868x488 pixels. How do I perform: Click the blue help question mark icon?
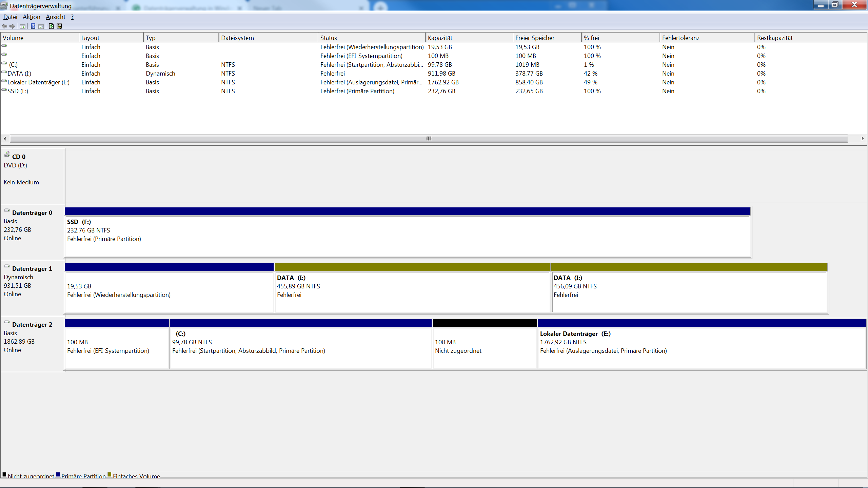(x=33, y=26)
